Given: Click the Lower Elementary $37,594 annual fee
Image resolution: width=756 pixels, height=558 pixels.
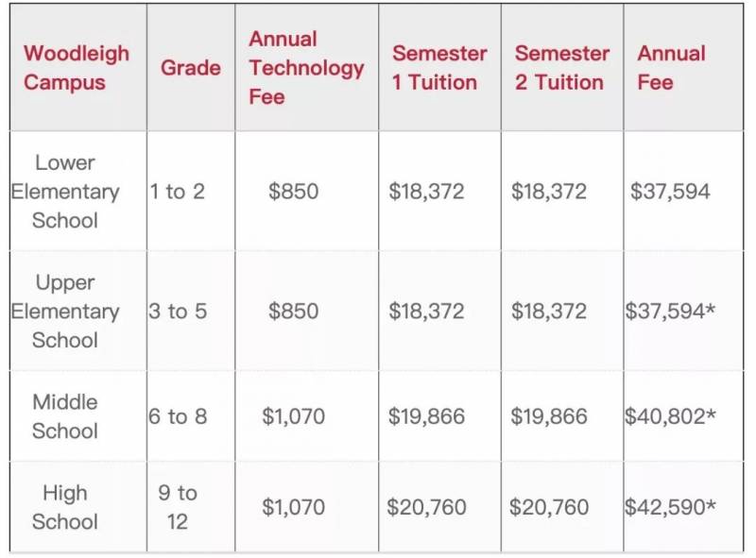Looking at the screenshot, I should (670, 192).
